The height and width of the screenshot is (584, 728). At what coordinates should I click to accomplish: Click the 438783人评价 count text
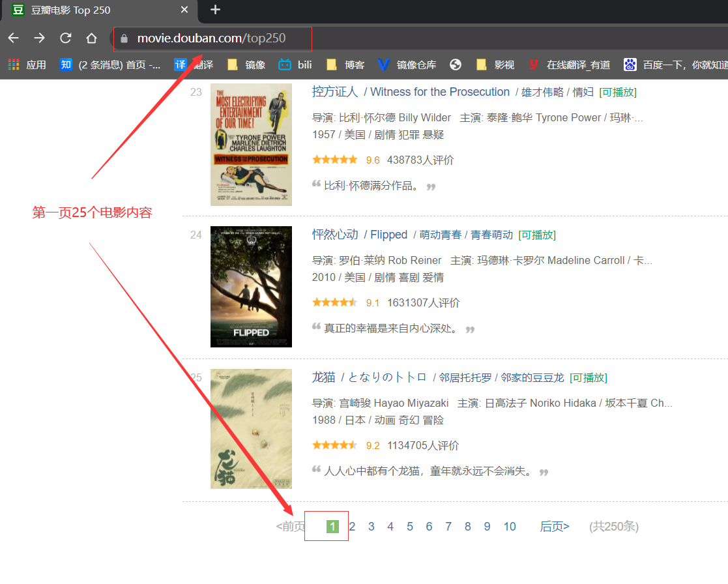coord(420,160)
